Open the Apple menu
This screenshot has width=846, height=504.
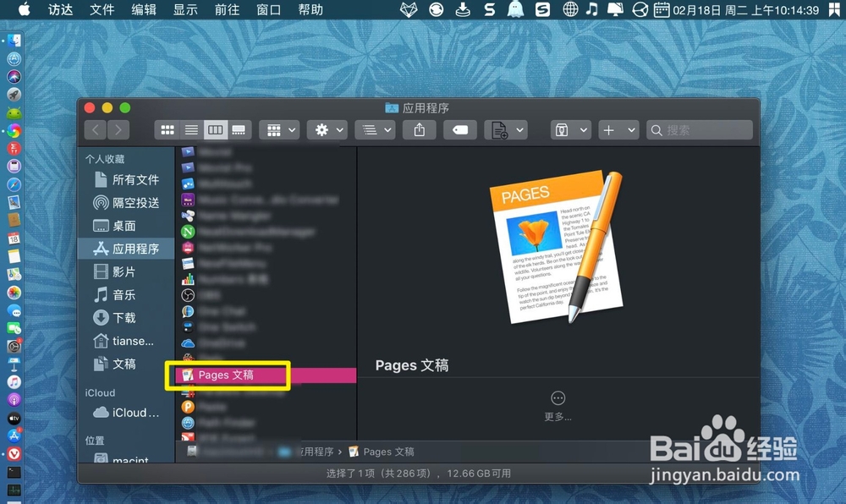tap(25, 9)
